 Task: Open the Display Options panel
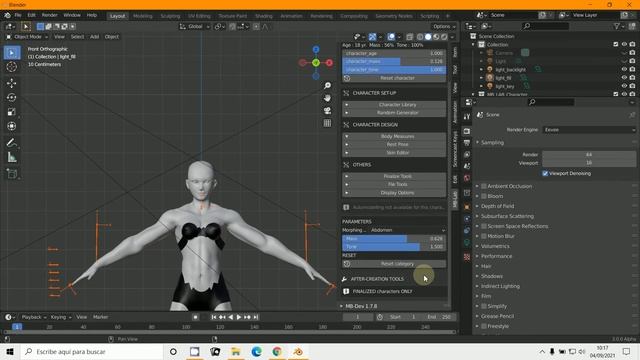(394, 193)
